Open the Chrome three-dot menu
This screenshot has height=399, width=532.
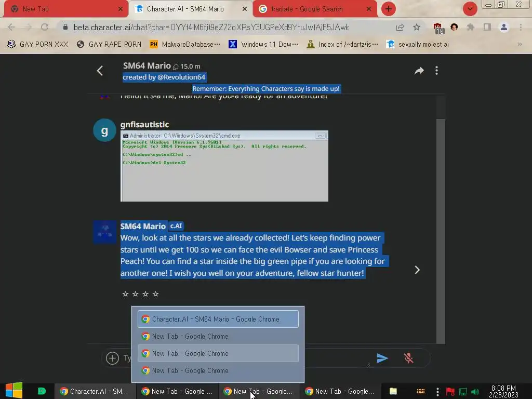521,27
